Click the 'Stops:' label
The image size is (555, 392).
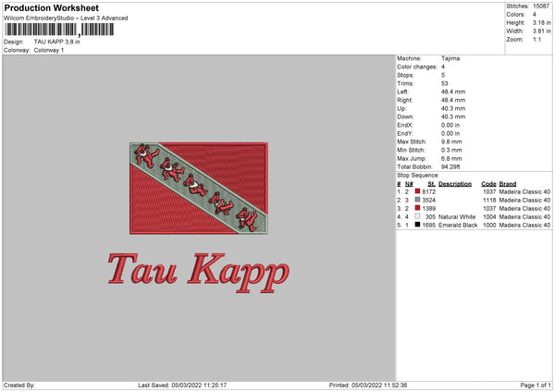pyautogui.click(x=405, y=75)
